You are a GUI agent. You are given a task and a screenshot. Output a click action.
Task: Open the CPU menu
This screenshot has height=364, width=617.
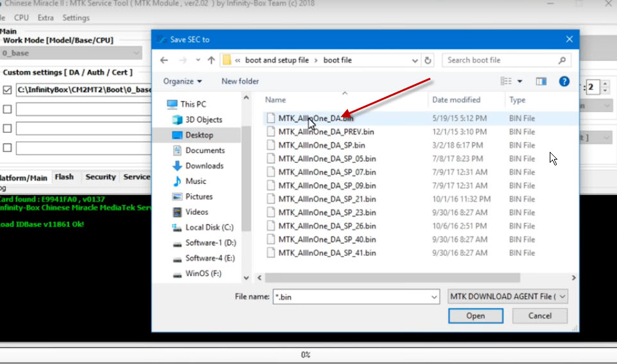(21, 18)
